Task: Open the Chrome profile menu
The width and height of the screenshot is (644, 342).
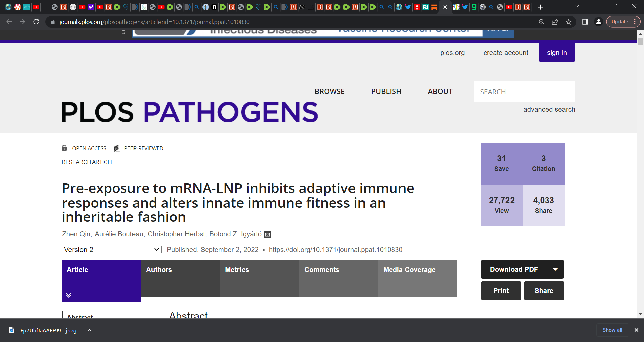Action: tap(598, 22)
